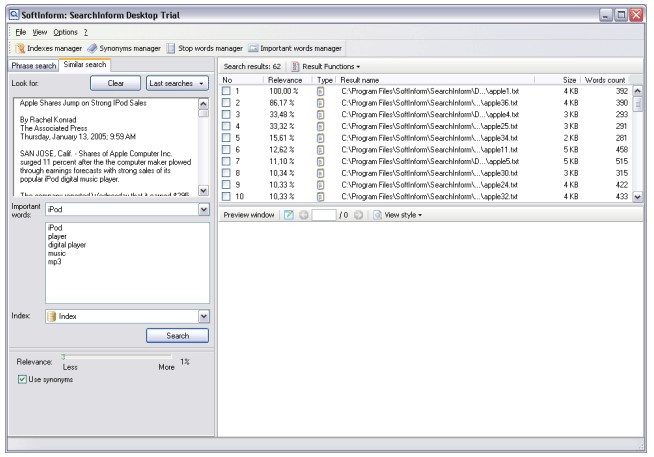Check the box for result 7
654x457 pixels.
(x=226, y=161)
